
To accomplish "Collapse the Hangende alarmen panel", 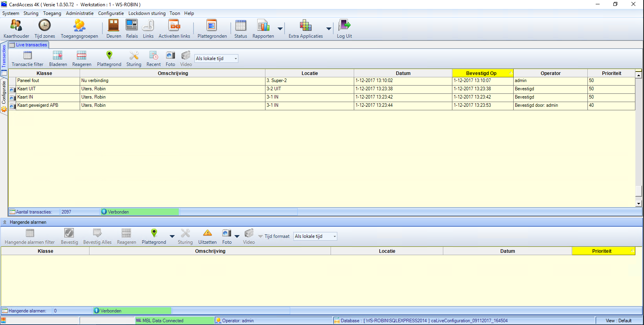I will [5, 222].
